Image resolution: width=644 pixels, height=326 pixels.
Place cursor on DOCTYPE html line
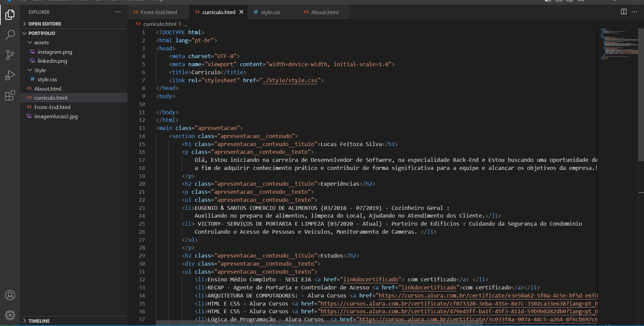tap(180, 32)
